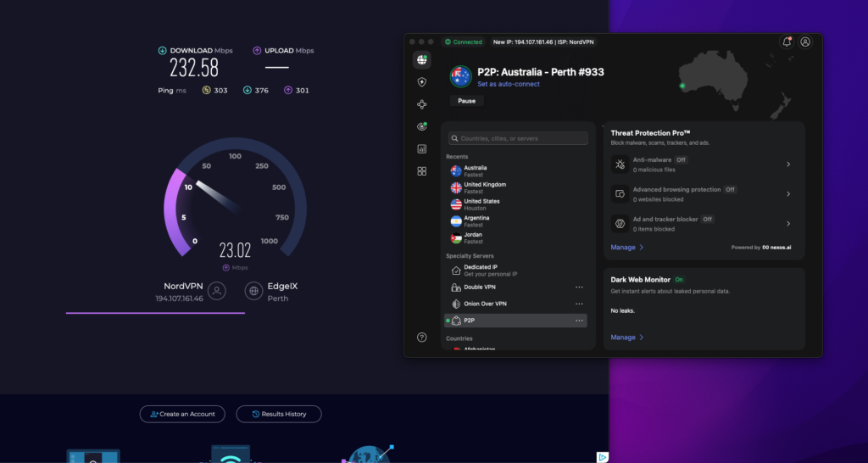Click Set as auto-connect link

click(x=509, y=84)
